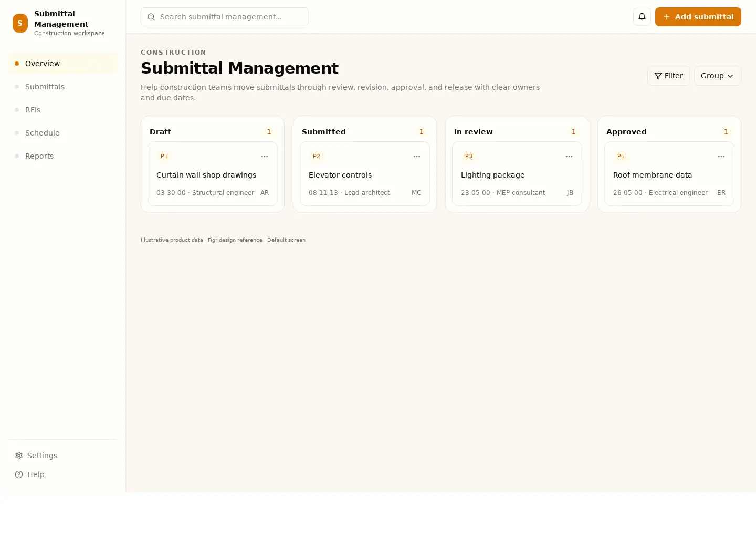The height and width of the screenshot is (538, 756).
Task: Open the Reports page
Action: click(62, 156)
